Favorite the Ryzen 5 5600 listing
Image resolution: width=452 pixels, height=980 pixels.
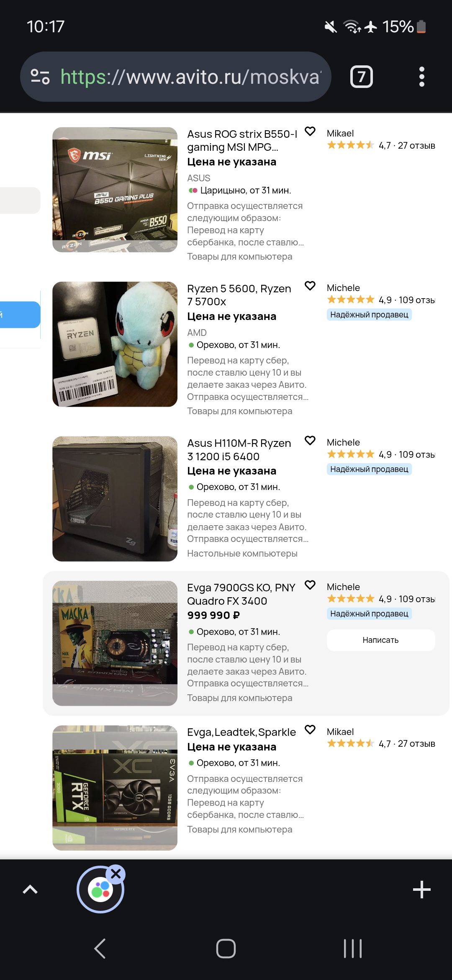(310, 286)
